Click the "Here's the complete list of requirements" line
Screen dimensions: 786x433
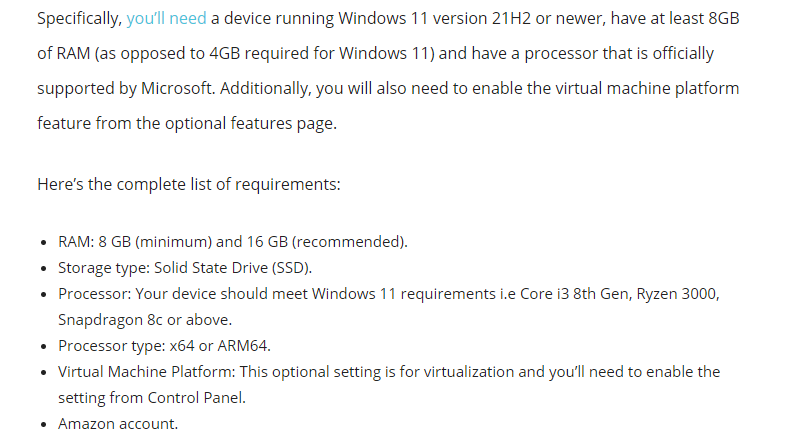click(188, 185)
